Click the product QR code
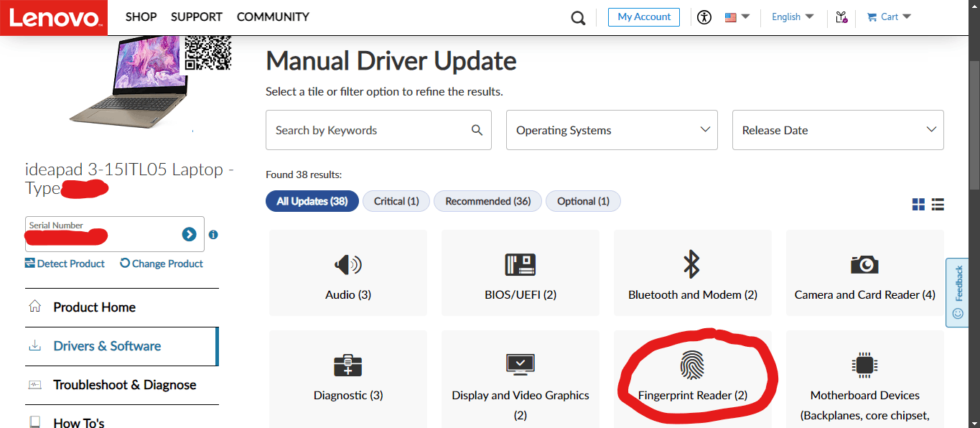This screenshot has height=428, width=980. point(208,53)
